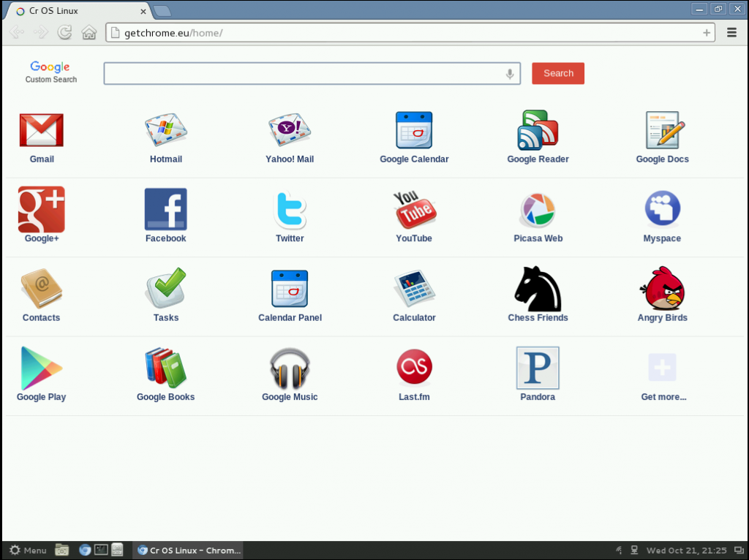Launch the Calendar Panel icon

point(290,288)
